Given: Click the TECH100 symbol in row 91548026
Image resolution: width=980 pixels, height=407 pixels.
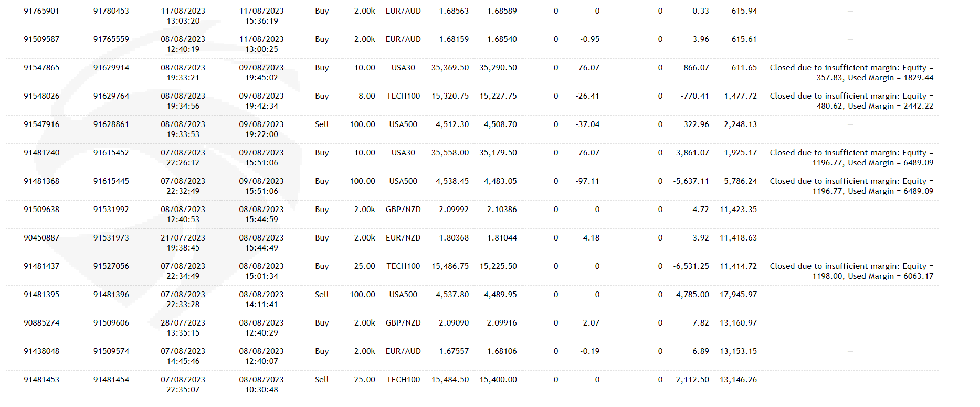Looking at the screenshot, I should click(x=403, y=96).
